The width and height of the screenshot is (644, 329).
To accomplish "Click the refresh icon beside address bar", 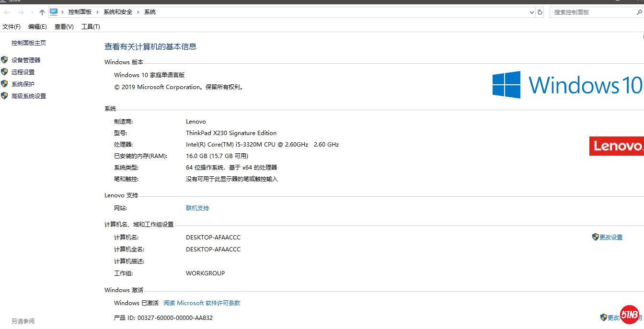I will coord(540,12).
